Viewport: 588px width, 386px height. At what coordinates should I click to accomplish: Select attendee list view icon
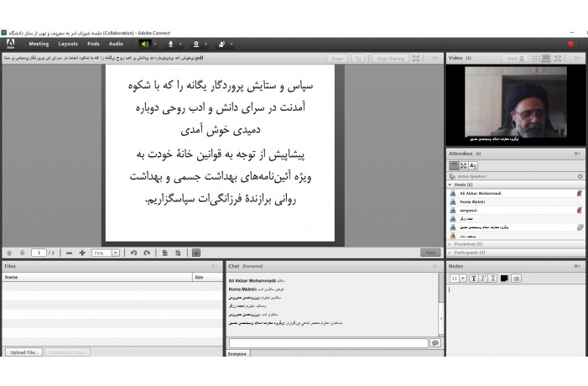[x=454, y=165]
